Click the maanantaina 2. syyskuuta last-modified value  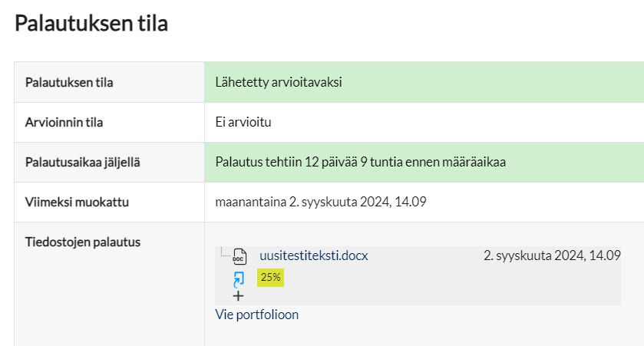(x=321, y=203)
